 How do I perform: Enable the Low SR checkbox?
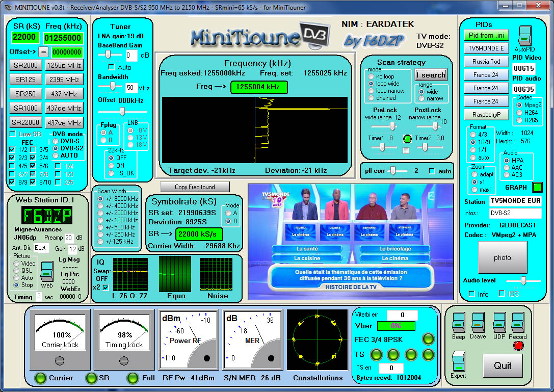[12, 135]
